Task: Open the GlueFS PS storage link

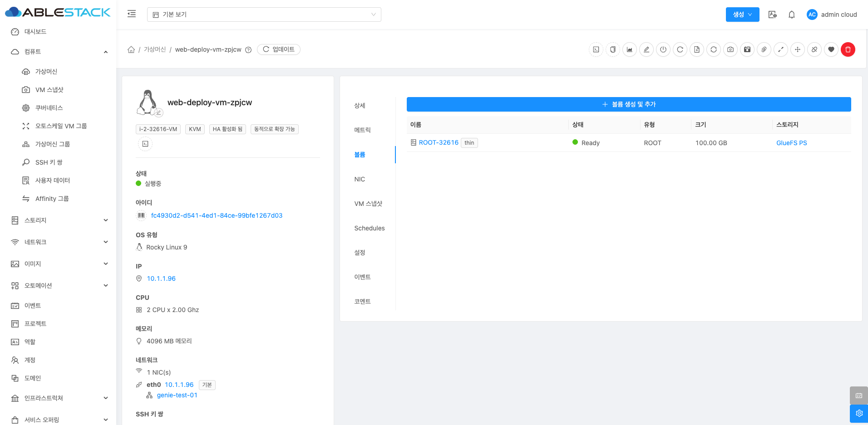Action: coord(791,143)
